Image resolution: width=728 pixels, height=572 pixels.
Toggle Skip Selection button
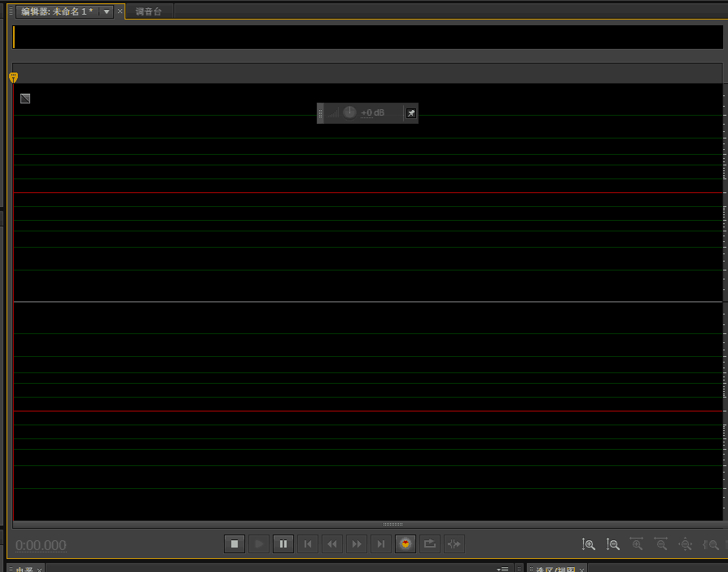(x=454, y=543)
